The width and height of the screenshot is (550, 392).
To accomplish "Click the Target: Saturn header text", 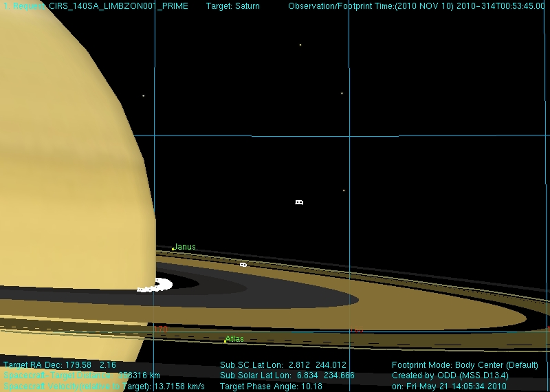I will 233,6.
